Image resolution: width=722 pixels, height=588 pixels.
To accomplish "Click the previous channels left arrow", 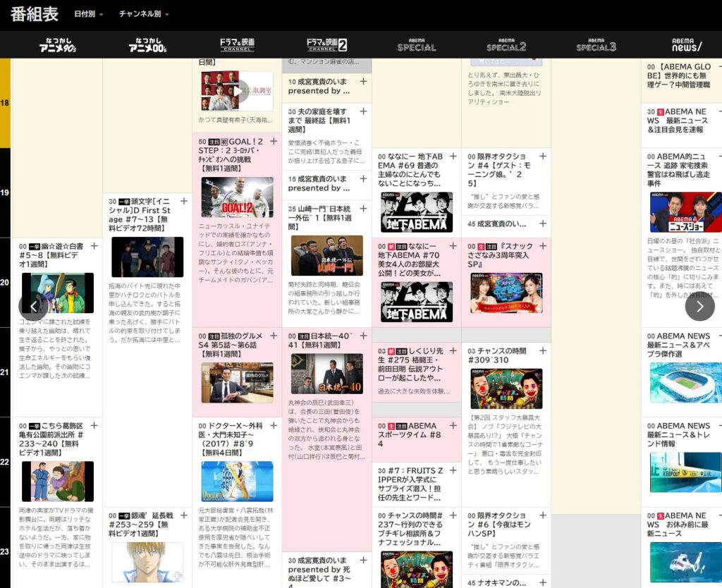I will (x=33, y=306).
